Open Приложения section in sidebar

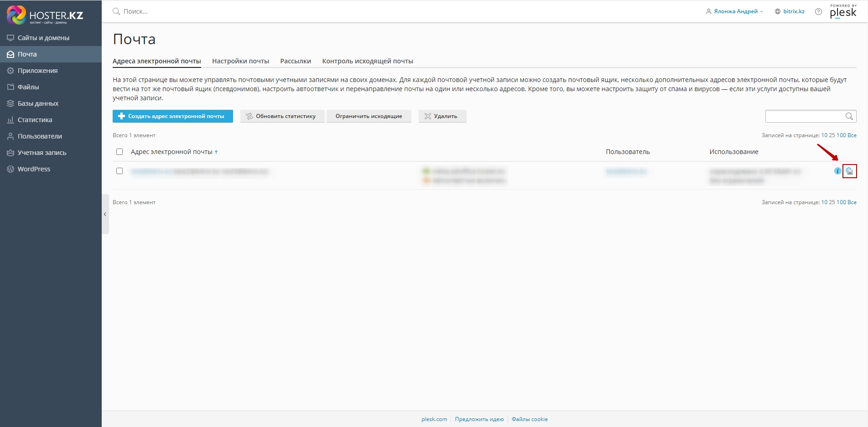(x=51, y=71)
